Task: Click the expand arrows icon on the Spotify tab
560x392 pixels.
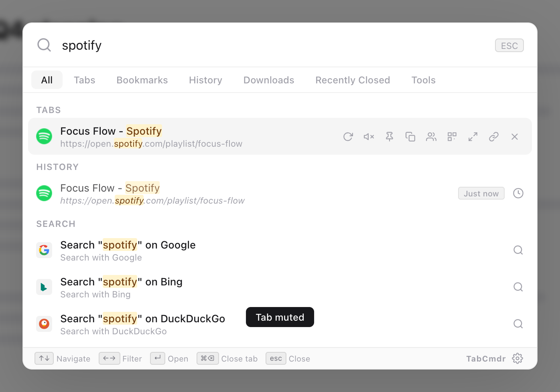Action: [x=473, y=137]
